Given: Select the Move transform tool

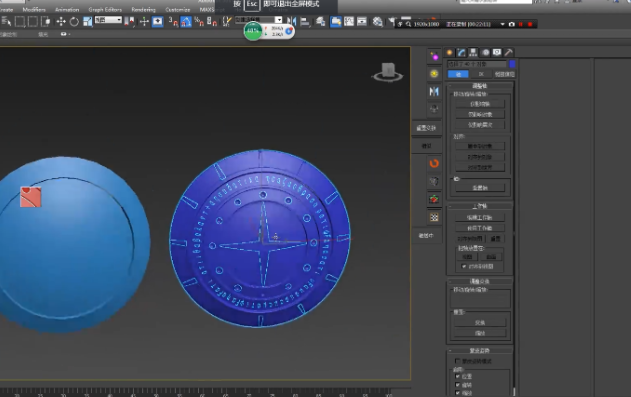Looking at the screenshot, I should pos(61,21).
